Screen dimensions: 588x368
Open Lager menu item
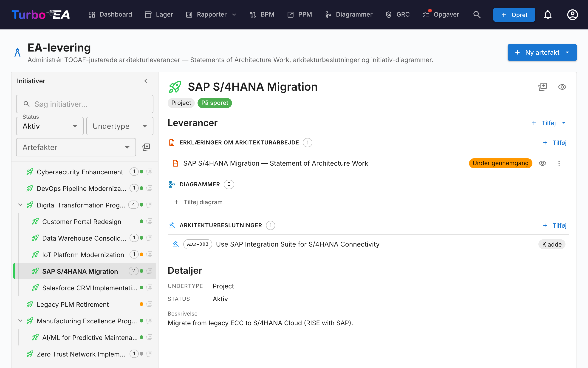pos(159,14)
